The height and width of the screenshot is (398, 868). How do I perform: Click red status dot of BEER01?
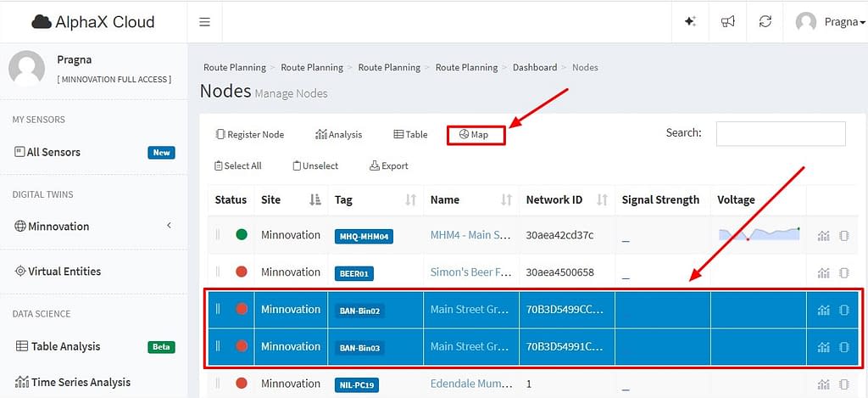pos(242,272)
